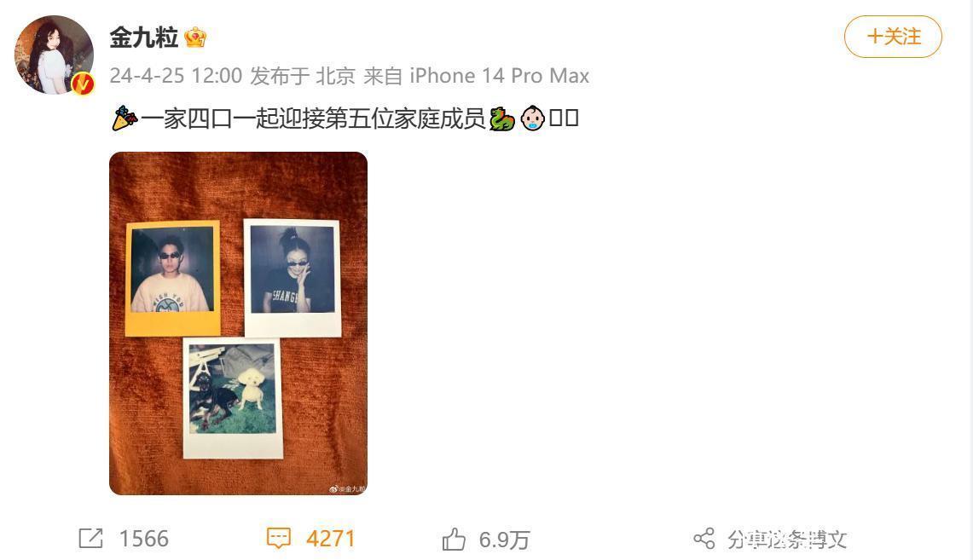Image resolution: width=973 pixels, height=560 pixels.
Task: Click the +关注 follow button
Action: (x=893, y=37)
